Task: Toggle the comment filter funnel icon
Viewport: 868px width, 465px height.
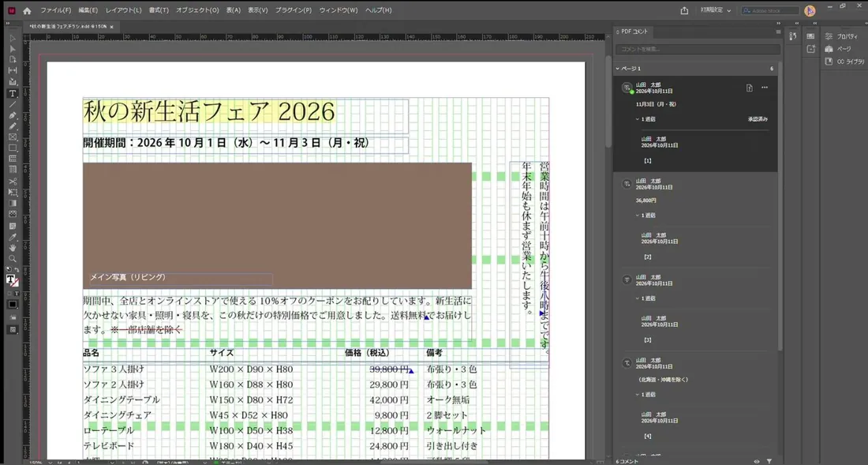Action: click(769, 461)
